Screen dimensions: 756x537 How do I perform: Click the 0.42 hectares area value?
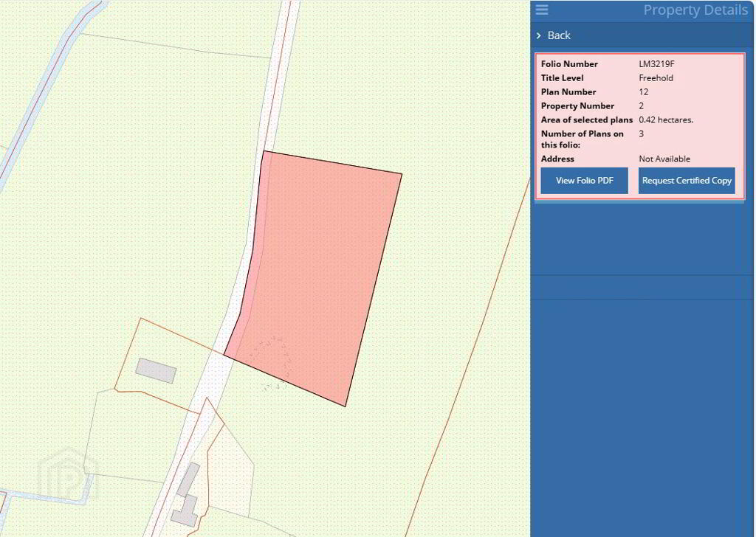click(665, 120)
